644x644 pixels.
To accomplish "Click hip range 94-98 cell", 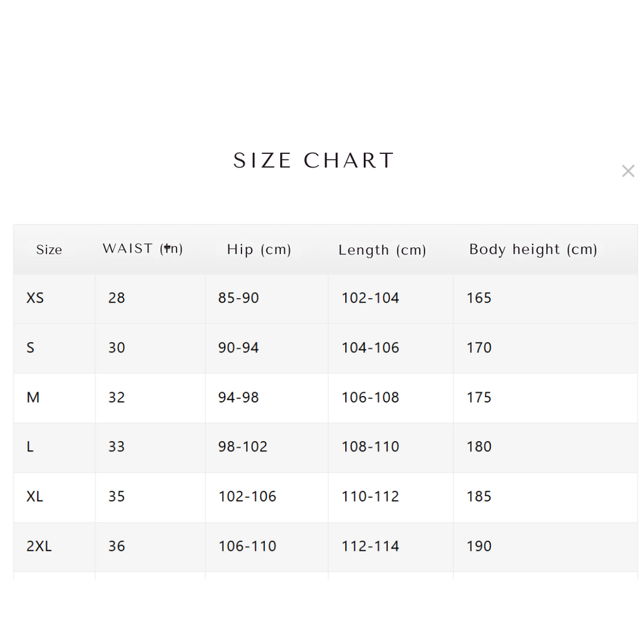I will point(238,397).
